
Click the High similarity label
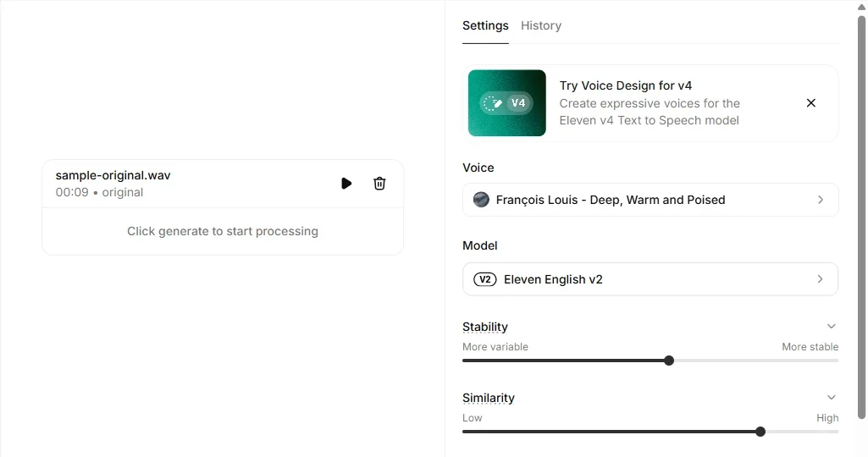[827, 418]
